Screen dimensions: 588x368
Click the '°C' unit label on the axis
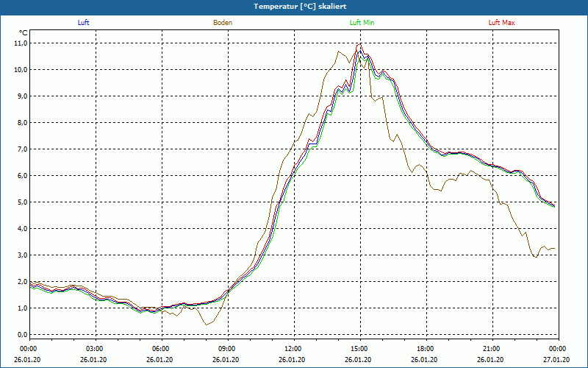point(24,33)
